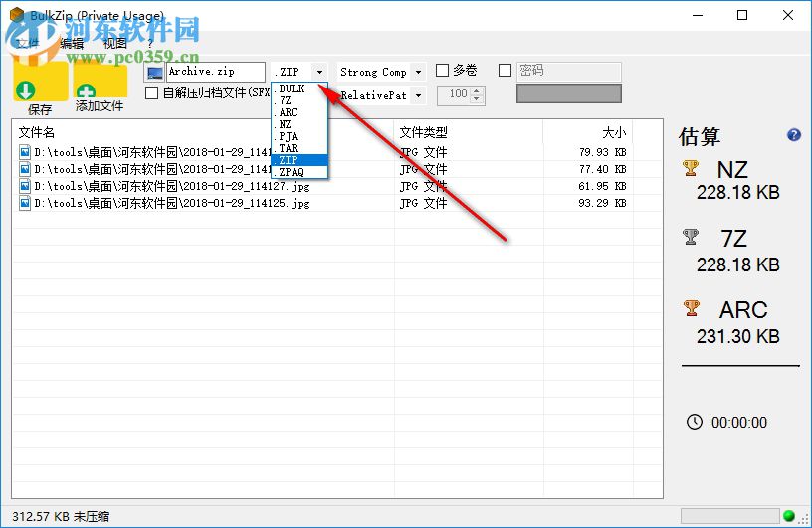
Task: Select .TAR format from the list
Action: (x=300, y=148)
